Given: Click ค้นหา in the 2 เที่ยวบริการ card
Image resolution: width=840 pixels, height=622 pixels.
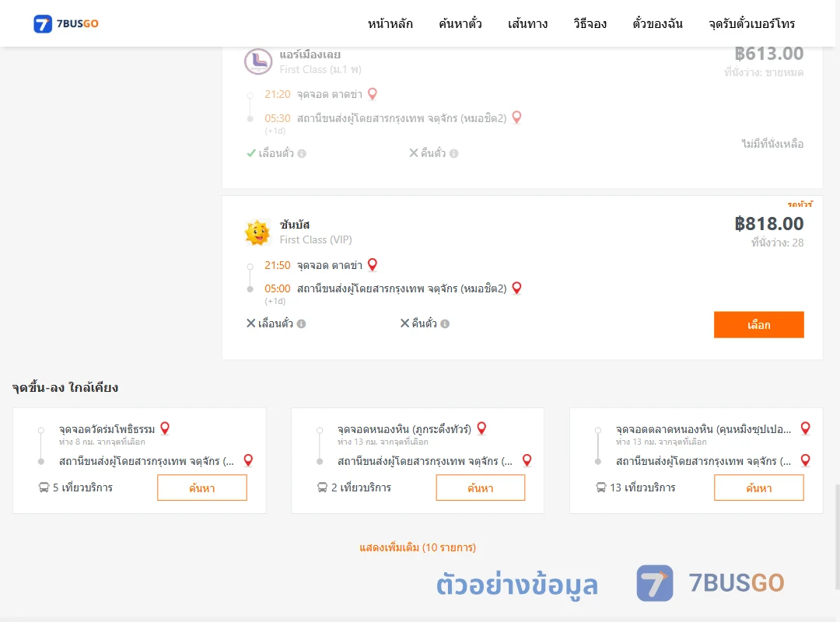Looking at the screenshot, I should point(481,487).
